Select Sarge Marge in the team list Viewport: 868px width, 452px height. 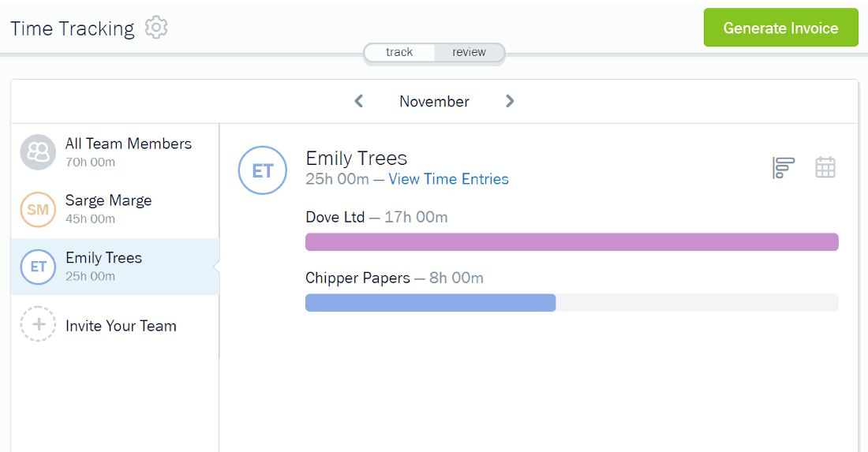click(115, 210)
